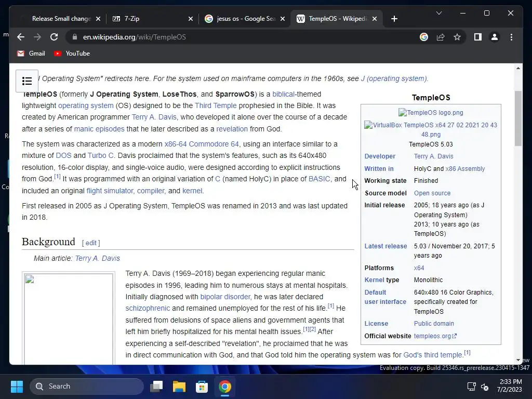The width and height of the screenshot is (532, 399).
Task: Open the flight simulator link
Action: point(110,191)
